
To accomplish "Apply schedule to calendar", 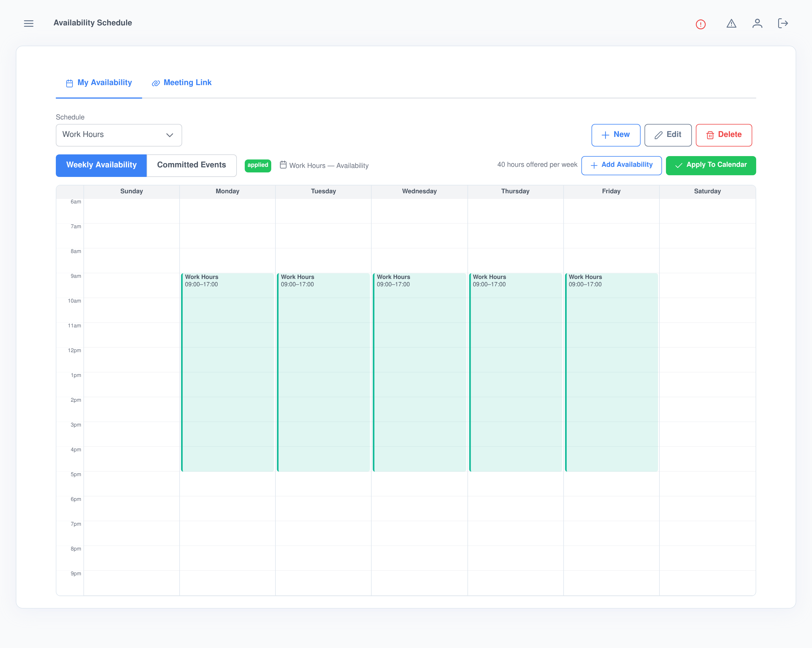I will pyautogui.click(x=711, y=165).
